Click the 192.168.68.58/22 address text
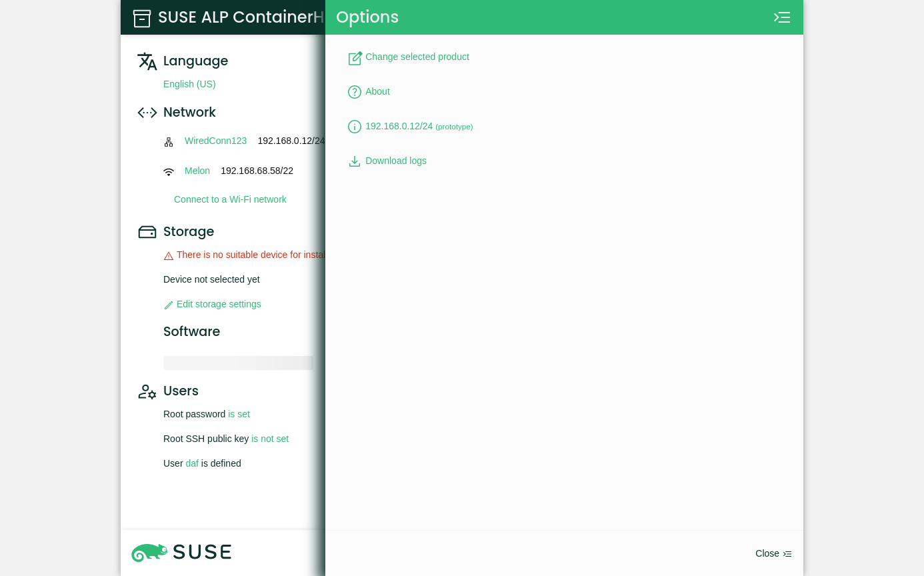 tap(257, 171)
